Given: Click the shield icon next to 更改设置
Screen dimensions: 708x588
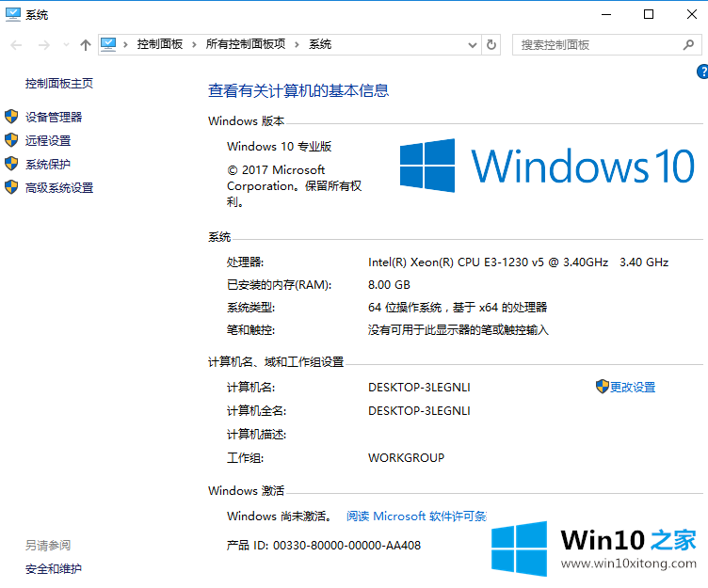Looking at the screenshot, I should click(x=602, y=387).
